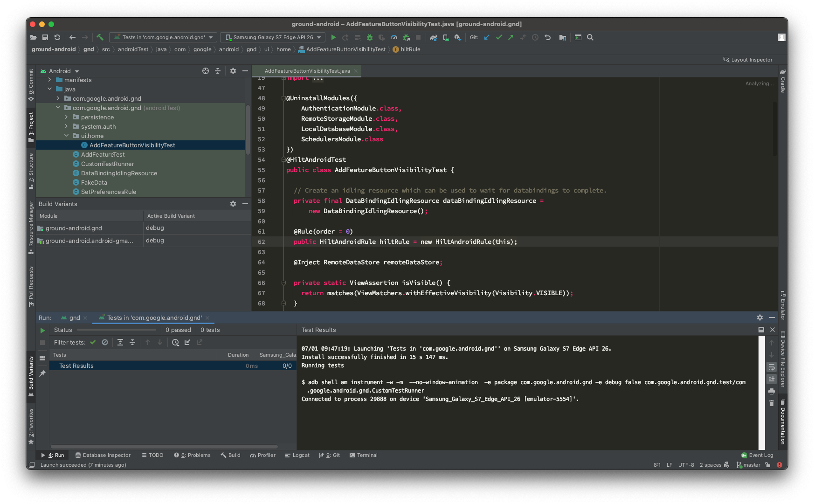Update project from Git (blue arrow)
The width and height of the screenshot is (814, 504).
pyautogui.click(x=487, y=37)
